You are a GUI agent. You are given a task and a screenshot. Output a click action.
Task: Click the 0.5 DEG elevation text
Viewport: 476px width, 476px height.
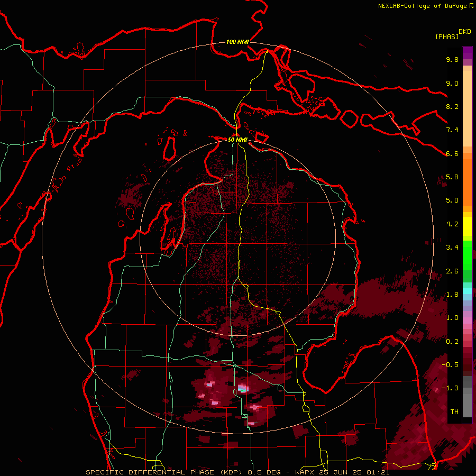point(265,472)
